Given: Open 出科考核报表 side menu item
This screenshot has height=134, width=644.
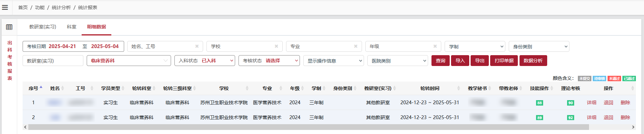Looking at the screenshot, I should 10,61.
